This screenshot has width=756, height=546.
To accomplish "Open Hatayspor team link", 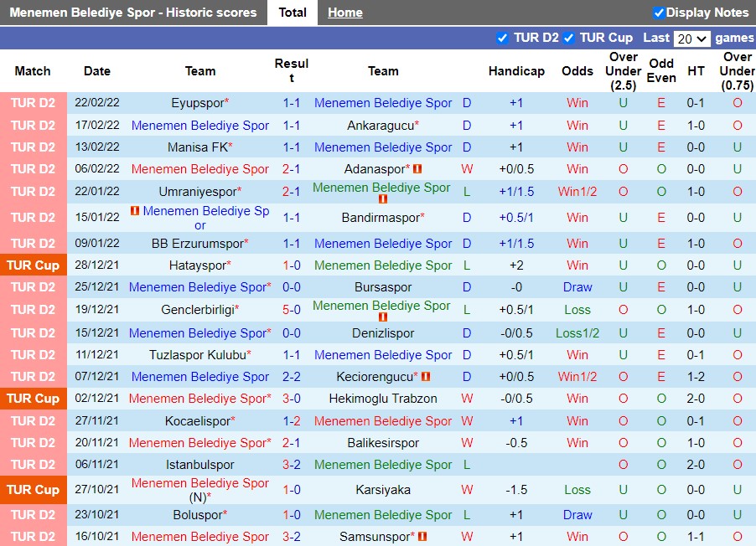I will [199, 265].
